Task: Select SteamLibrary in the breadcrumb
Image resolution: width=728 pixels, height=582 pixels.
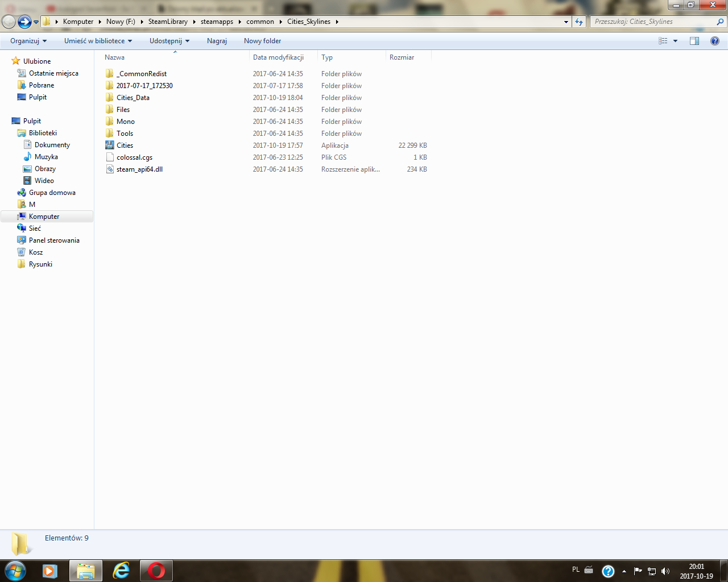Action: tap(168, 22)
